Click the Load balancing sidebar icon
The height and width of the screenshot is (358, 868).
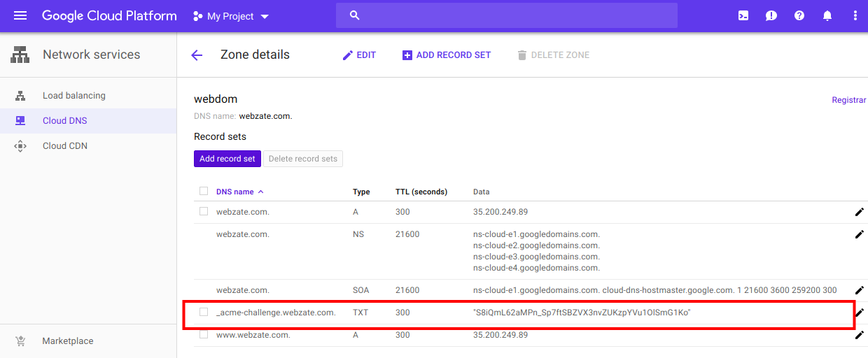tap(20, 96)
